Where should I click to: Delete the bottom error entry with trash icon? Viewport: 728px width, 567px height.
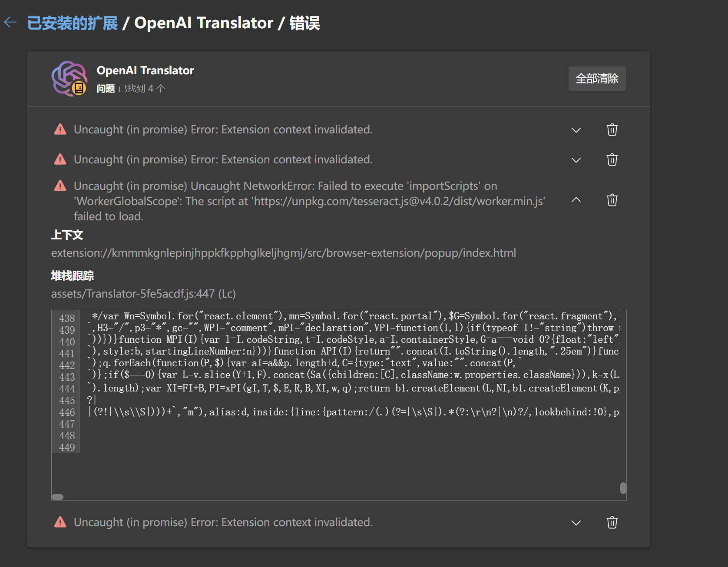(x=612, y=522)
